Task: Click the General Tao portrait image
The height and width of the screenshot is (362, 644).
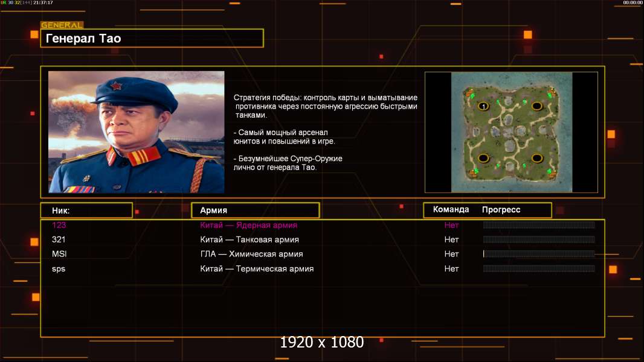Action: pyautogui.click(x=137, y=132)
